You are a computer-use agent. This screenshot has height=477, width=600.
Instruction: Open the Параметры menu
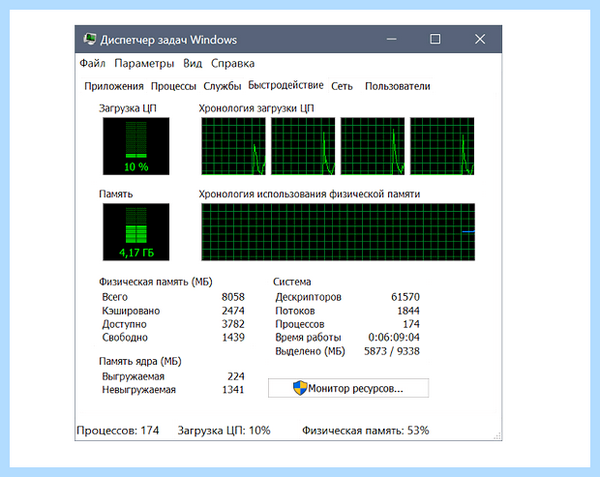point(144,63)
